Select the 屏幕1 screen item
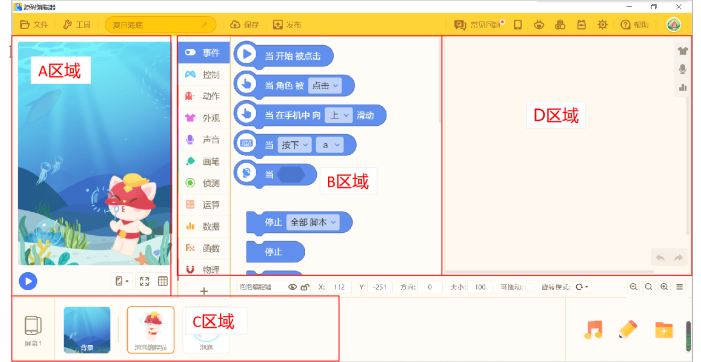Screen dimensions: 701x362 coord(33,330)
